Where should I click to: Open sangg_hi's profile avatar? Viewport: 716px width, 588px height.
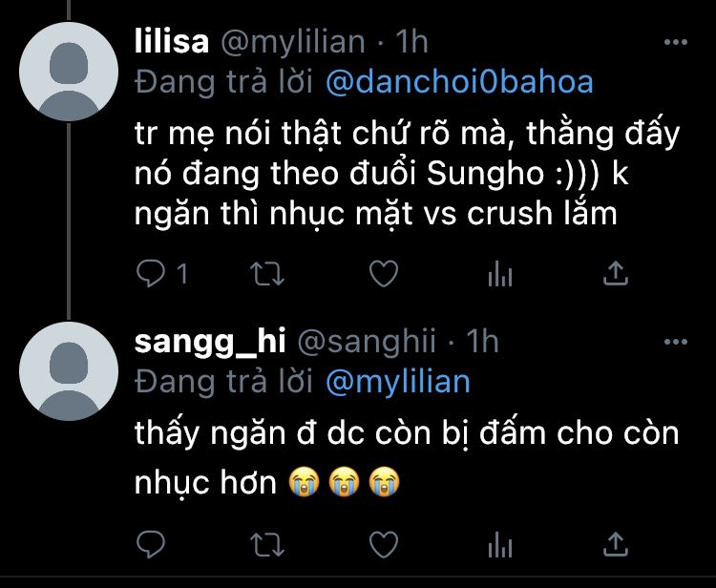tap(69, 371)
